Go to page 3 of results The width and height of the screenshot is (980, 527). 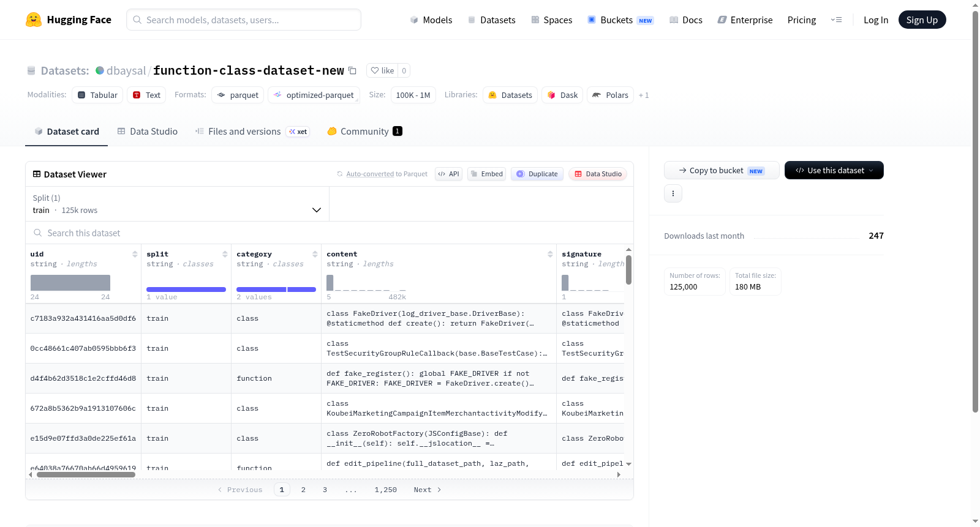[325, 490]
